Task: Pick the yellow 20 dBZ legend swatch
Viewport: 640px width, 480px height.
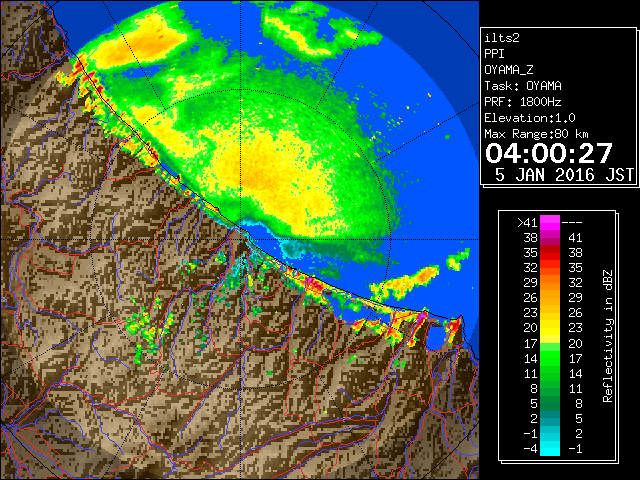Action: pyautogui.click(x=550, y=328)
